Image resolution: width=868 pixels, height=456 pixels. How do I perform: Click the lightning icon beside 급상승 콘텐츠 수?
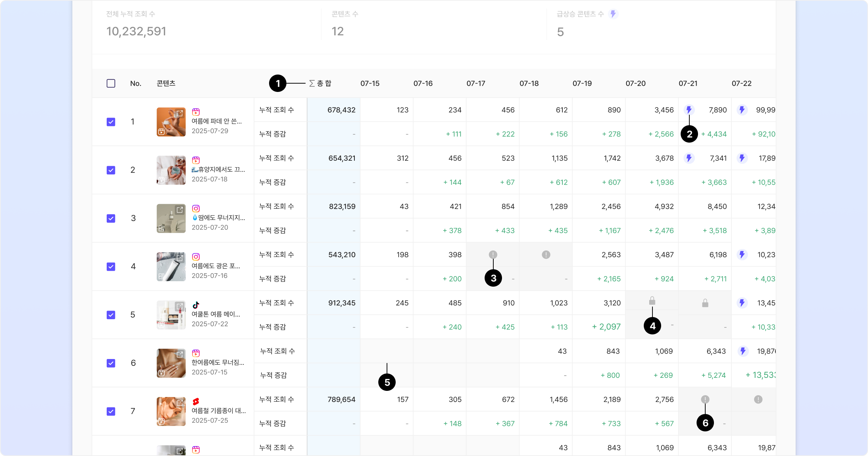[613, 14]
